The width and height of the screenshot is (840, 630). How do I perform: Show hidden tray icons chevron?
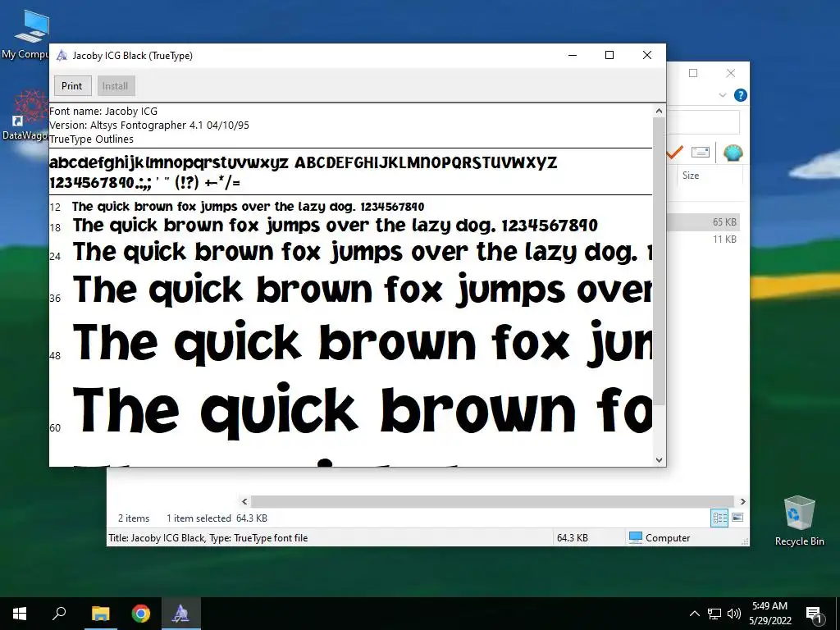pos(694,614)
